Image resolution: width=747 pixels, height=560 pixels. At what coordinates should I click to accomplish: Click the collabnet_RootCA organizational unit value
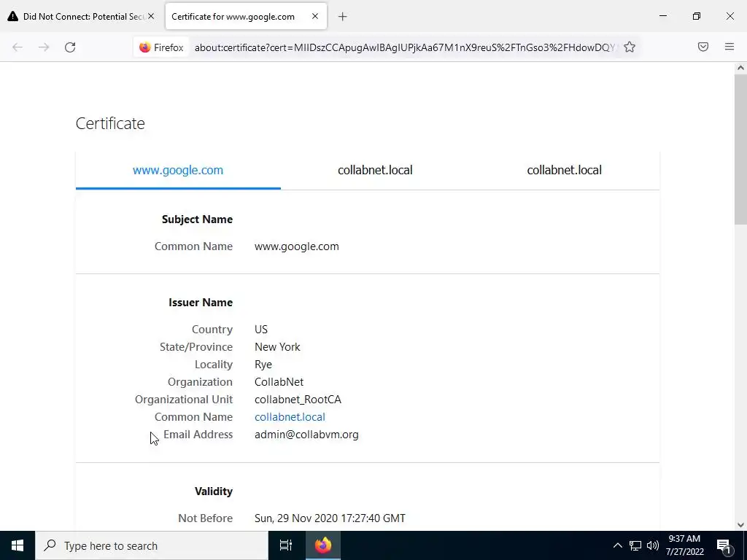point(298,399)
